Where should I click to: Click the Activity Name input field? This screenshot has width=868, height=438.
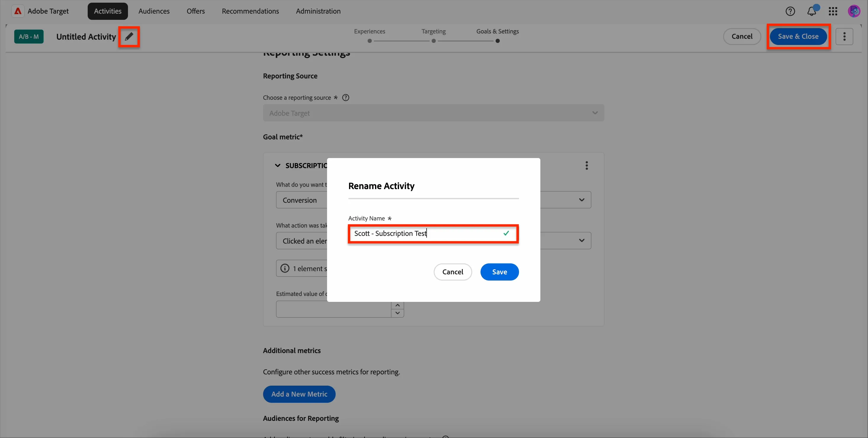tap(433, 234)
